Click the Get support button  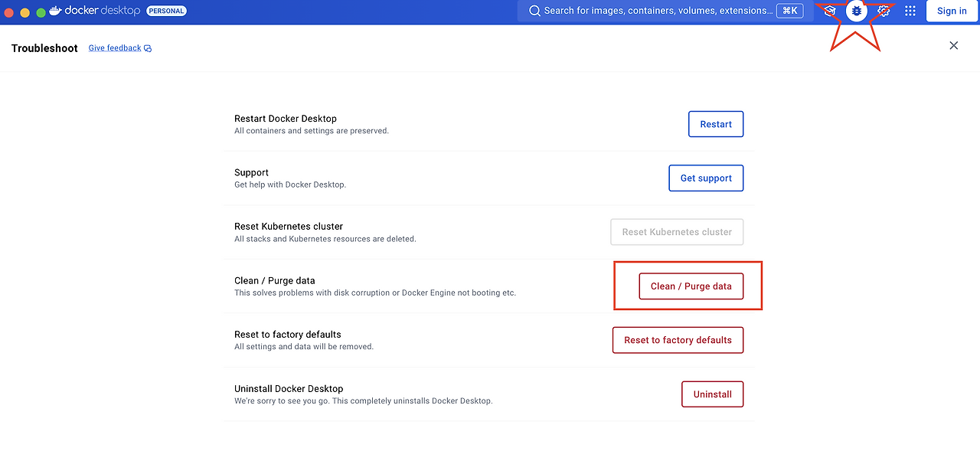[706, 178]
